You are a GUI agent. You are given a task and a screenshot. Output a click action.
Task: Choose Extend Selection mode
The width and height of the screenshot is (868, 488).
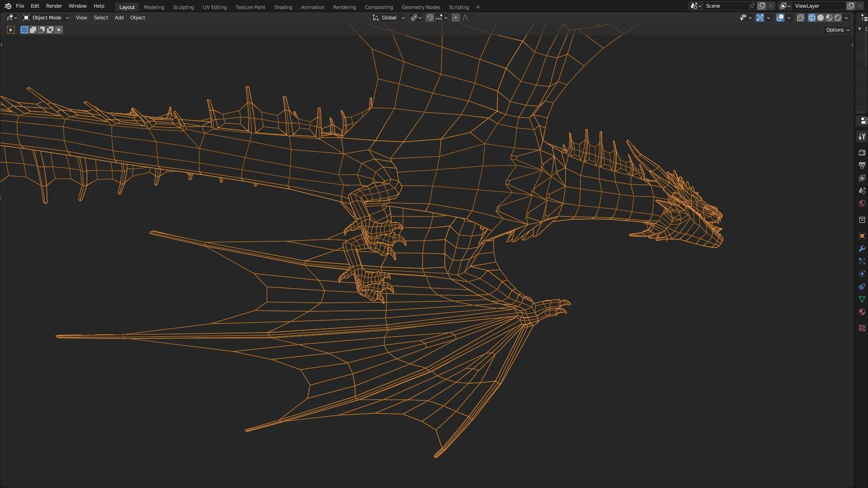(33, 30)
